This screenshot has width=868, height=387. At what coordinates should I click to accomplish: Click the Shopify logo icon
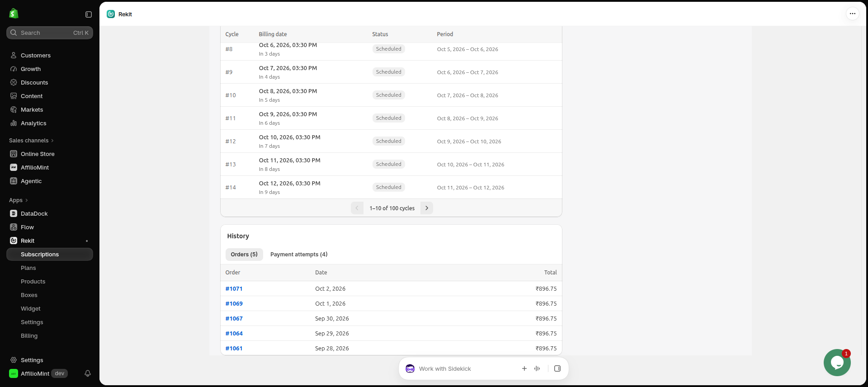tap(14, 14)
